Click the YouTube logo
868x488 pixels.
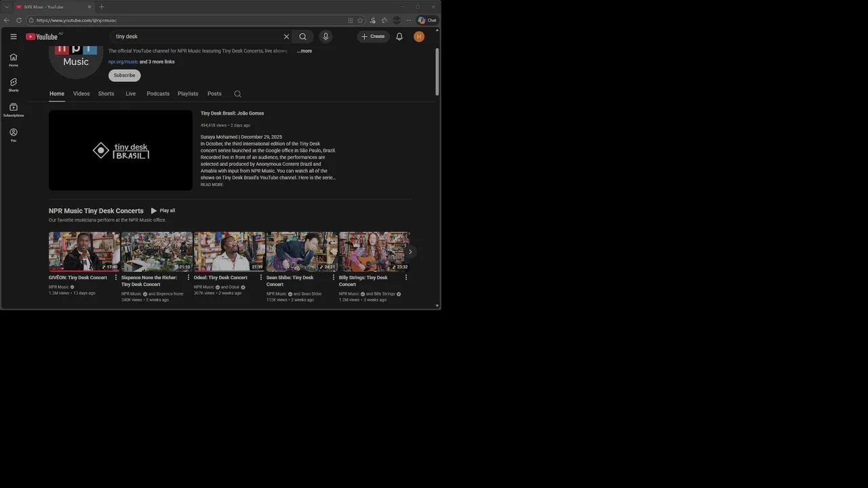[x=42, y=37]
